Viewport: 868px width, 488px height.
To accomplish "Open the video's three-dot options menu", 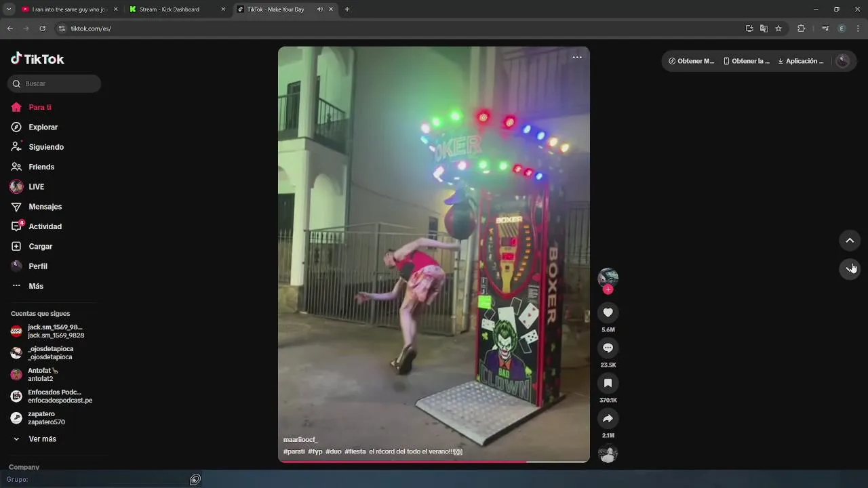I will [577, 58].
